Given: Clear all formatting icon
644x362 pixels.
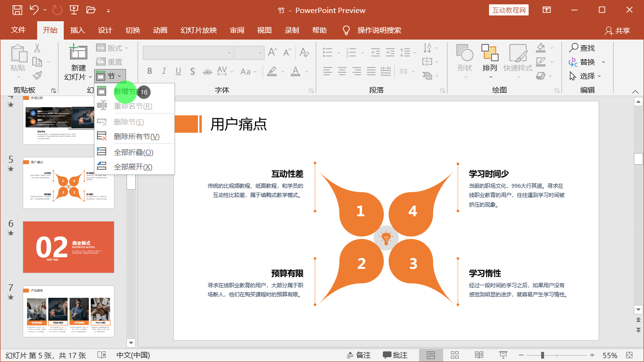Looking at the screenshot, I should (304, 52).
